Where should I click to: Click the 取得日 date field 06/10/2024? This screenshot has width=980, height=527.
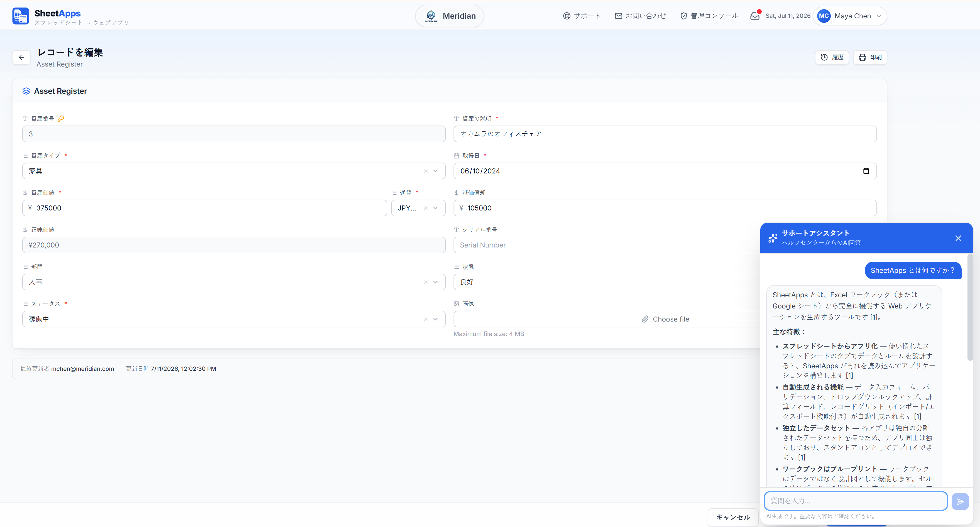pyautogui.click(x=665, y=171)
